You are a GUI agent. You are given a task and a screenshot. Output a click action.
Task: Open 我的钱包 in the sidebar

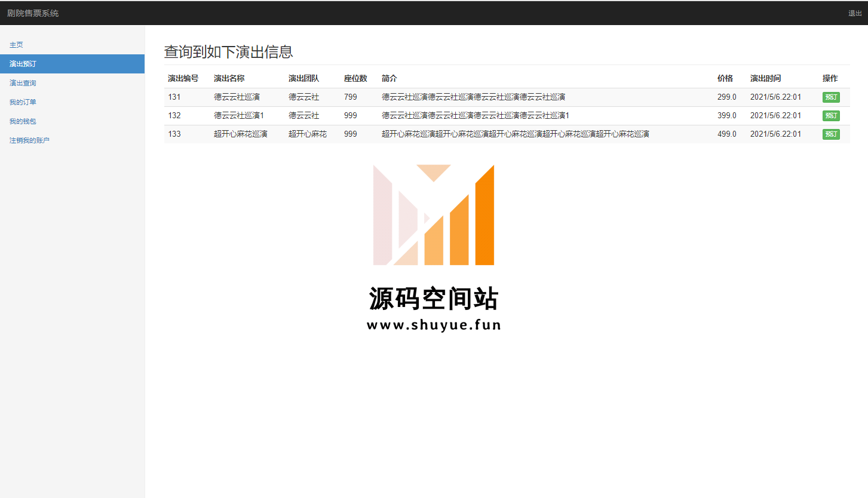[x=23, y=121]
